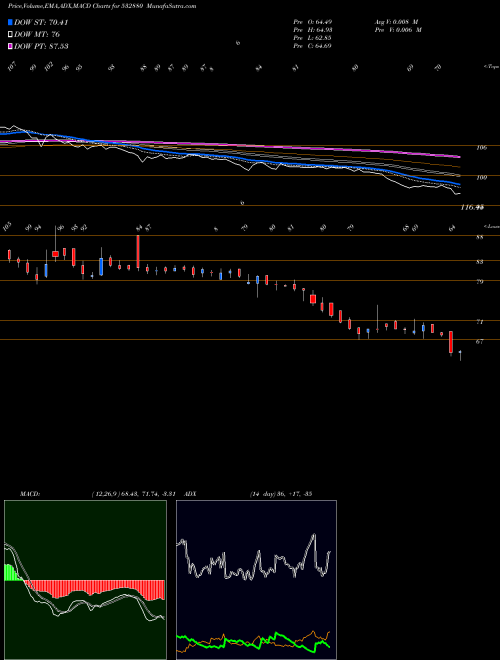Click the ADX chart title label
Screen dimensions: 500x660
pos(190,493)
